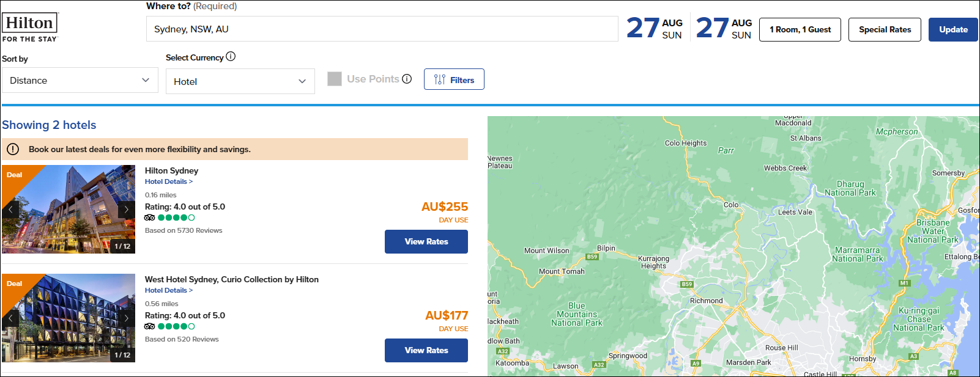980x377 pixels.
Task: Click West Hotel Sydney, Curio Collection name
Action: (x=232, y=279)
